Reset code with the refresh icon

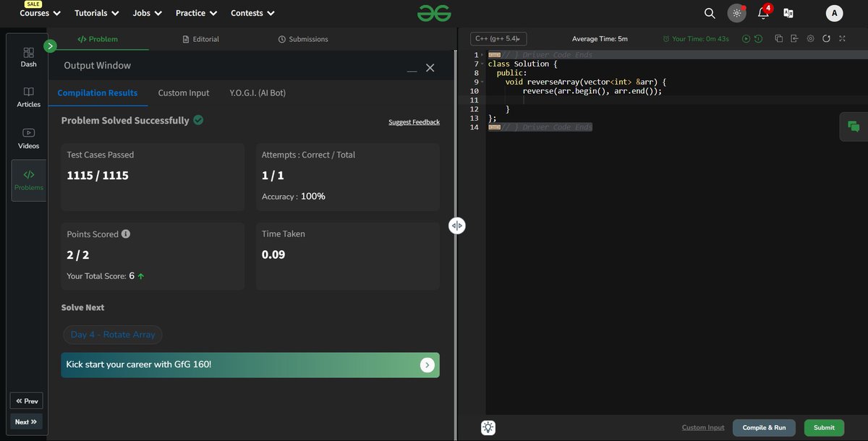coord(826,39)
